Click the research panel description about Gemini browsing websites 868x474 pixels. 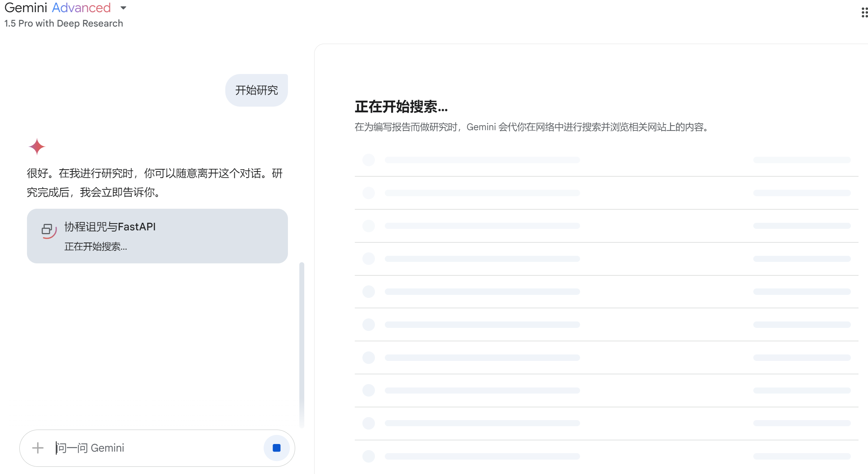coord(531,127)
